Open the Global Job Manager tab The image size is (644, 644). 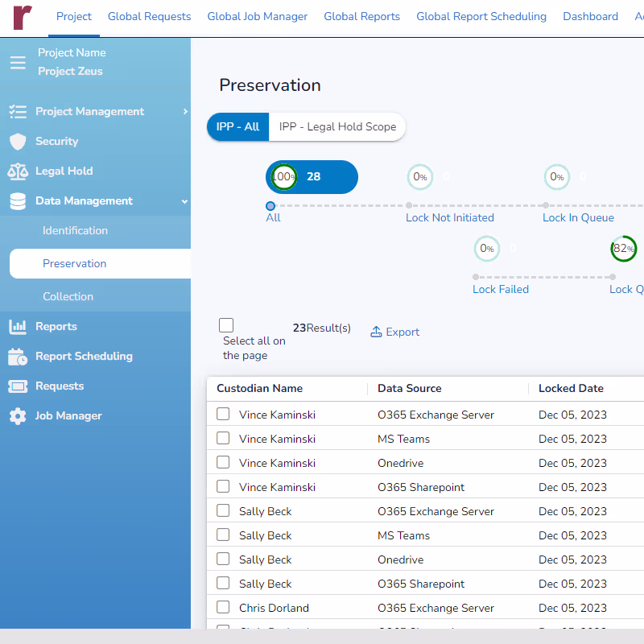click(257, 16)
